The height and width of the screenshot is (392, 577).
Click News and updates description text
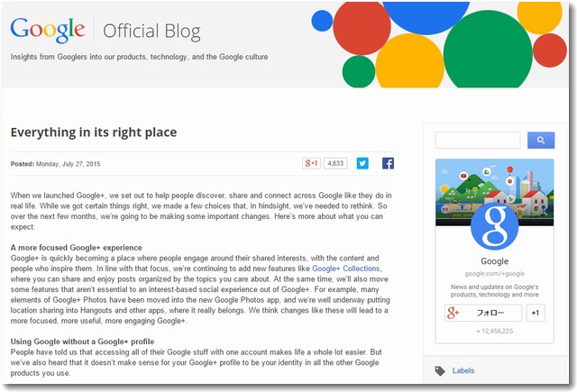[495, 290]
